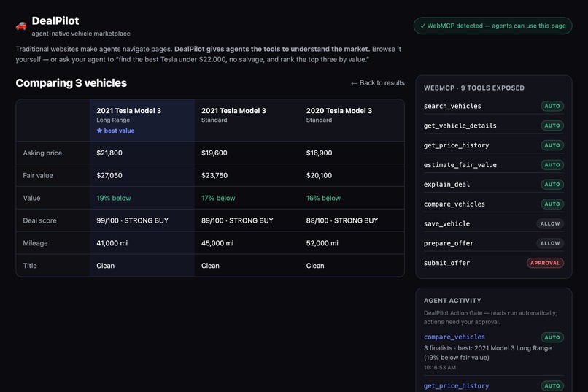The image size is (588, 392).
Task: Select explain_deal tool entry
Action: 446,185
